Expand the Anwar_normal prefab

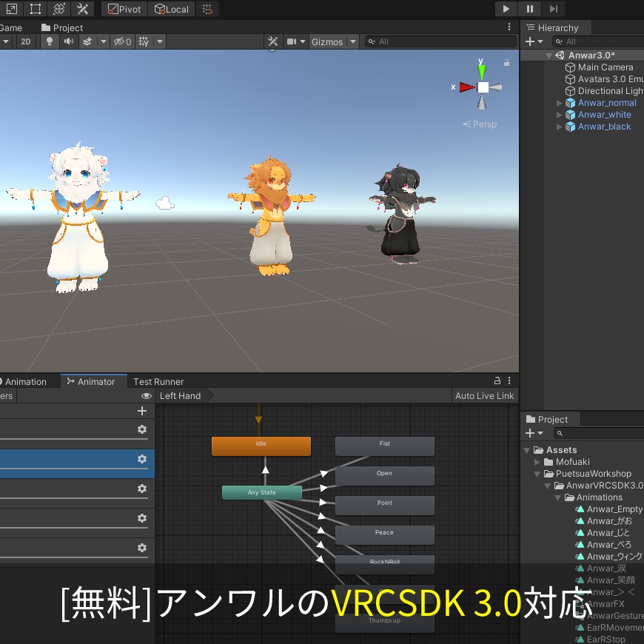[x=559, y=103]
